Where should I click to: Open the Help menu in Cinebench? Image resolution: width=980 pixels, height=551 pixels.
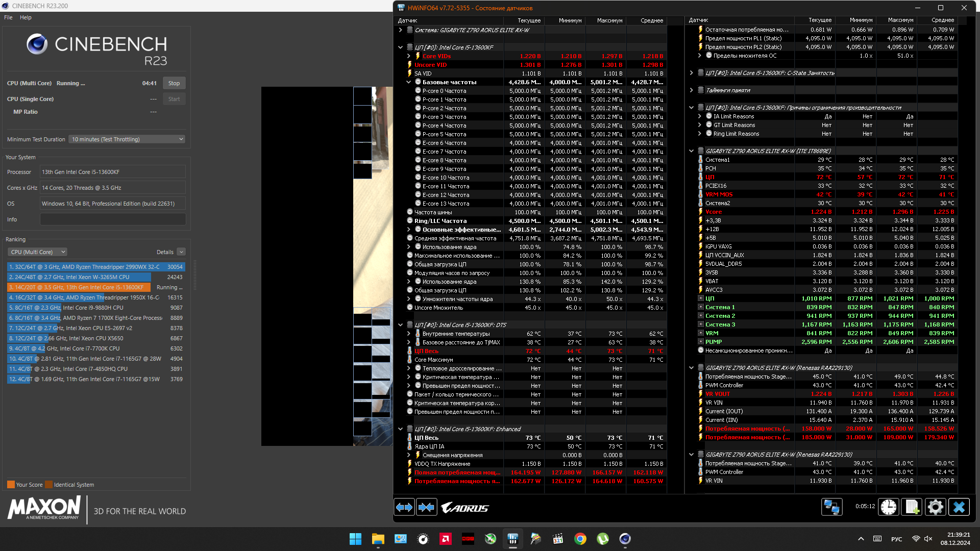click(26, 17)
